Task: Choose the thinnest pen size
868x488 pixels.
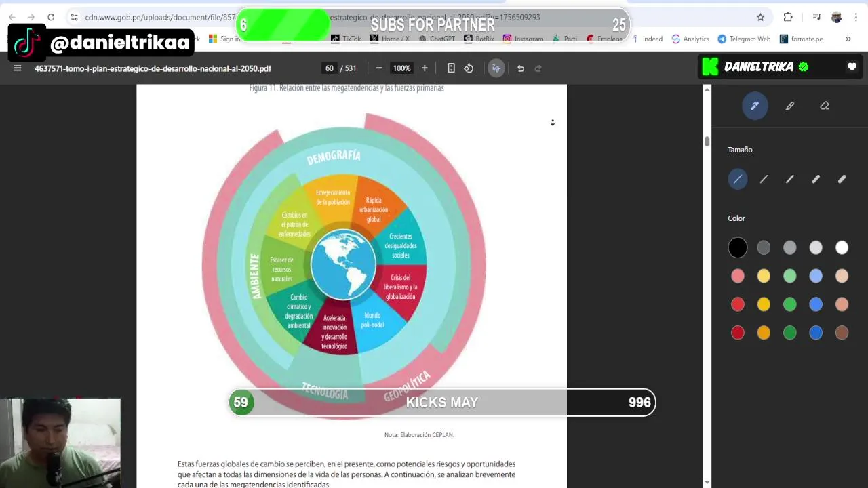Action: pos(738,179)
